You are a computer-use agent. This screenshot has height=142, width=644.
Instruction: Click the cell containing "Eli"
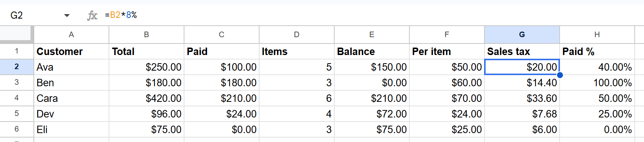coord(71,129)
